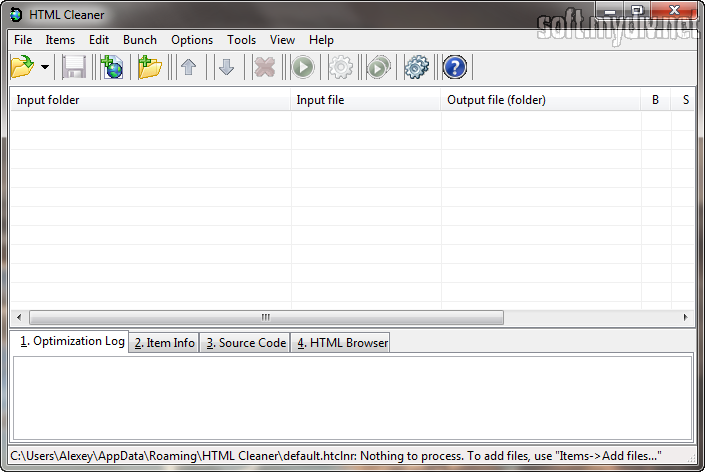Switch to the Item Info tab

pos(164,343)
